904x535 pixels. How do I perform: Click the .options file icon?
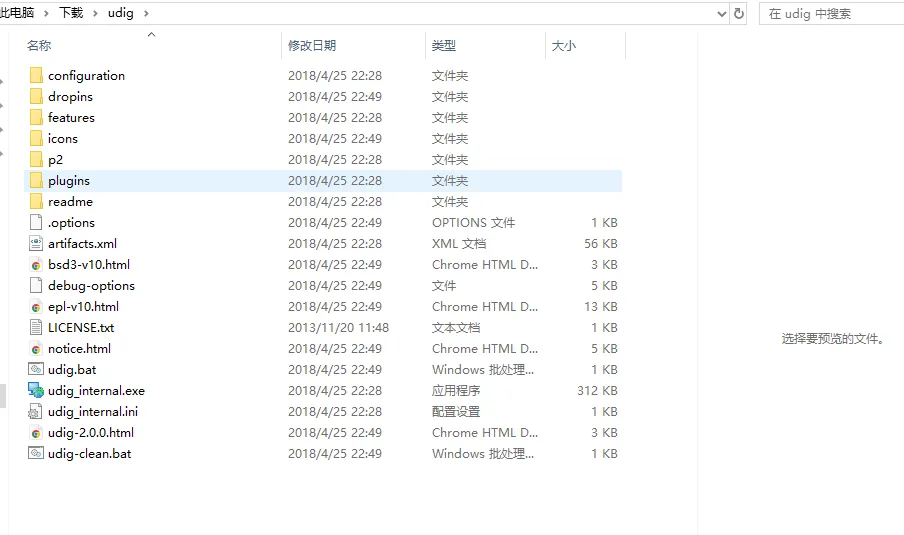pos(36,223)
